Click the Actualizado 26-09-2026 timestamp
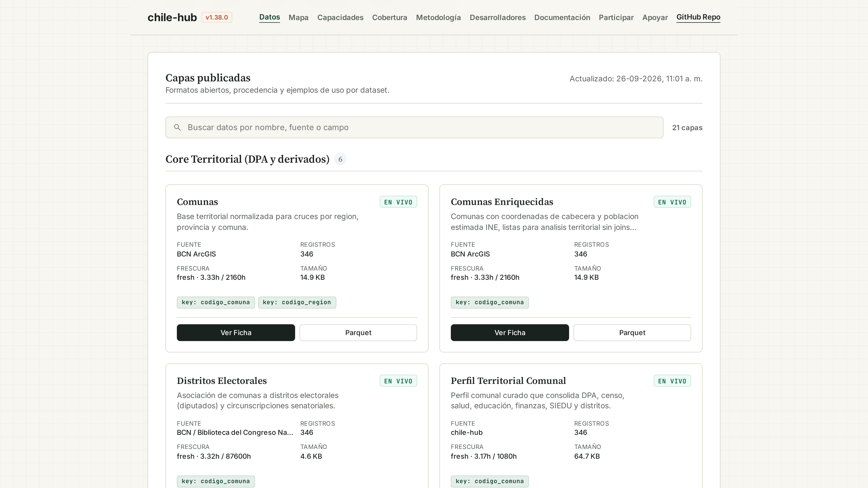Screen dimensions: 868x488 point(636,79)
